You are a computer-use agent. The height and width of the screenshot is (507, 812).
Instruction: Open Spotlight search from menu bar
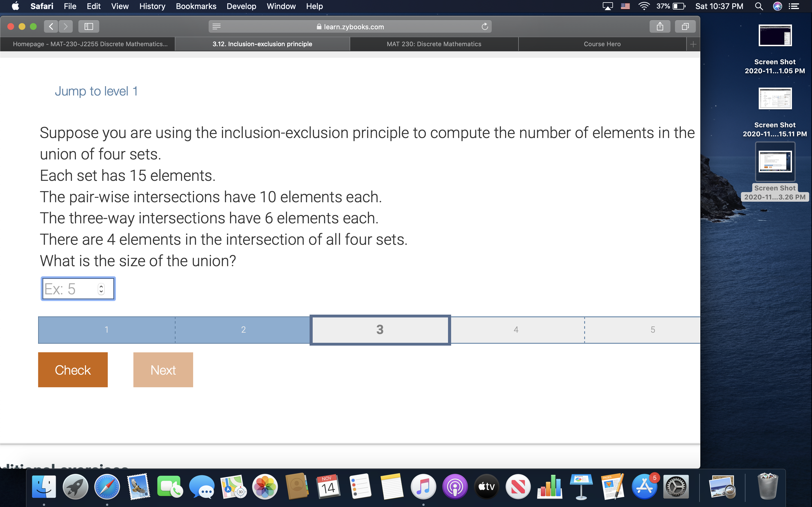759,6
